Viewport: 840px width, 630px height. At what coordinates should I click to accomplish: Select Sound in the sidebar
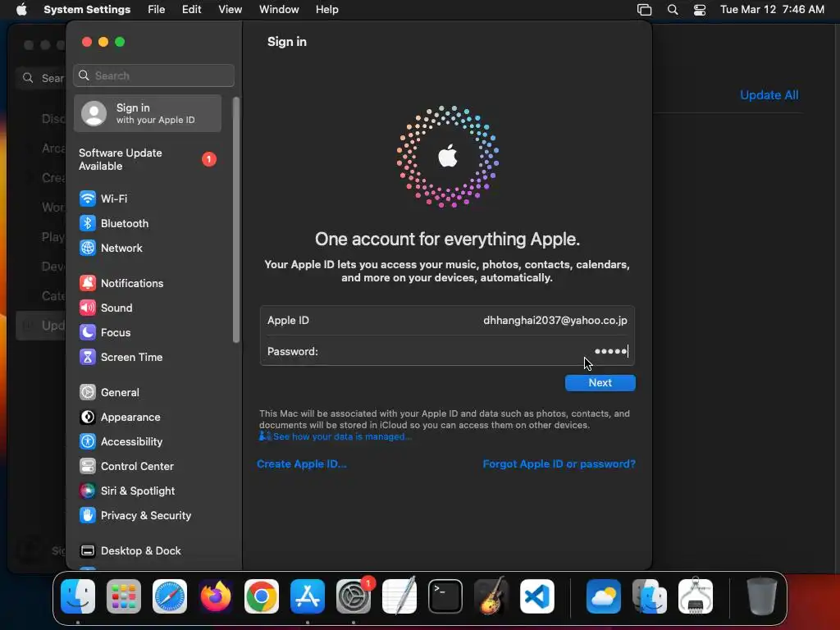click(106, 308)
